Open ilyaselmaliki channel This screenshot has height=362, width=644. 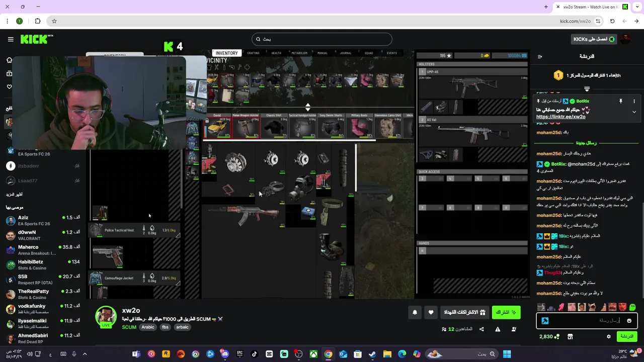coord(43,323)
